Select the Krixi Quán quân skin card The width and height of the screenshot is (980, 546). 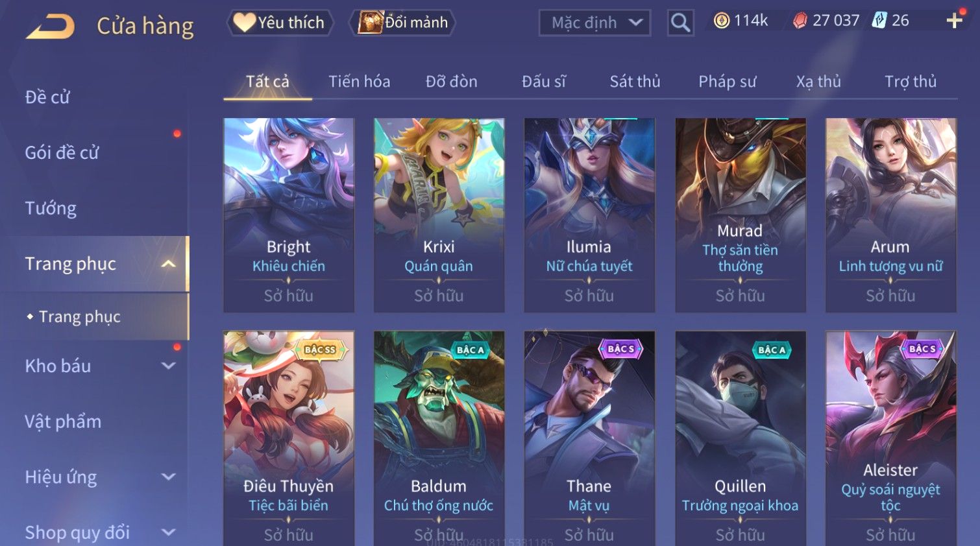pyautogui.click(x=439, y=215)
